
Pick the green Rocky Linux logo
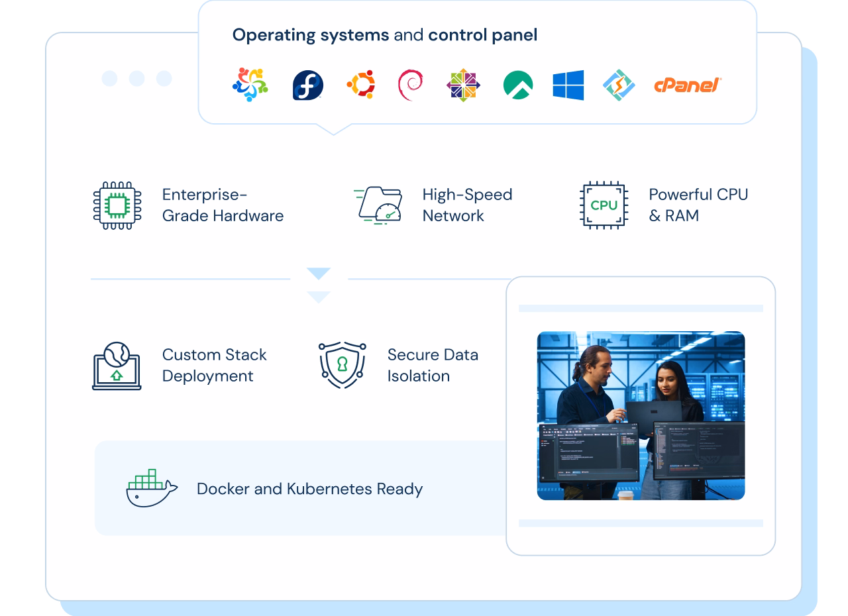[x=517, y=85]
